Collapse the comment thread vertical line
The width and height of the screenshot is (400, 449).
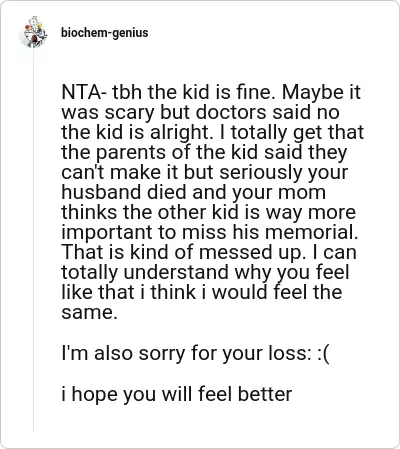33,240
